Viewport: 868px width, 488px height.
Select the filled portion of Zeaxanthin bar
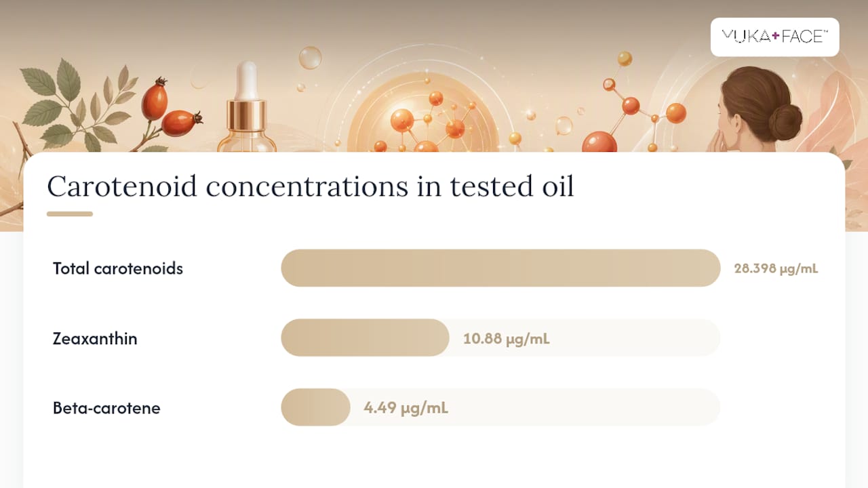365,338
